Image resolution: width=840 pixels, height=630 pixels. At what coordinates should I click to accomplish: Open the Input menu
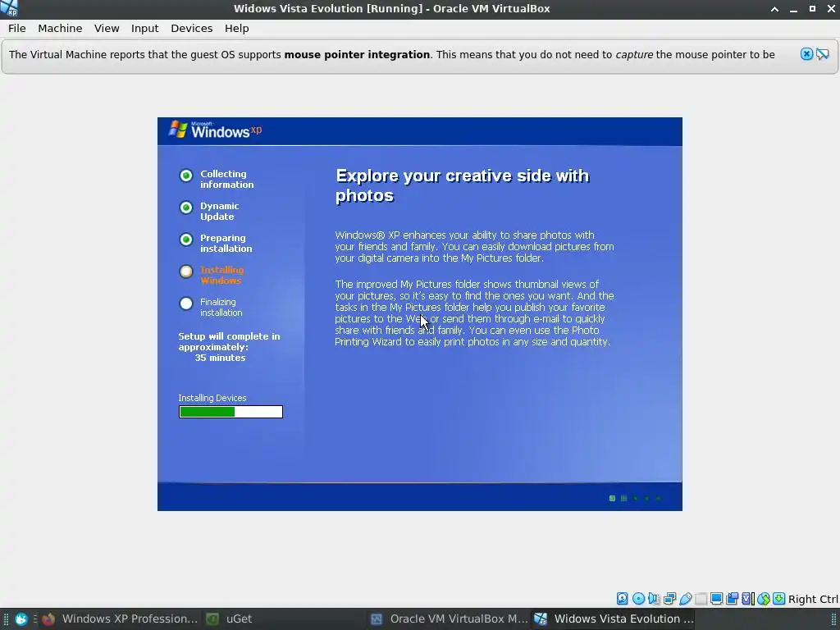144,29
